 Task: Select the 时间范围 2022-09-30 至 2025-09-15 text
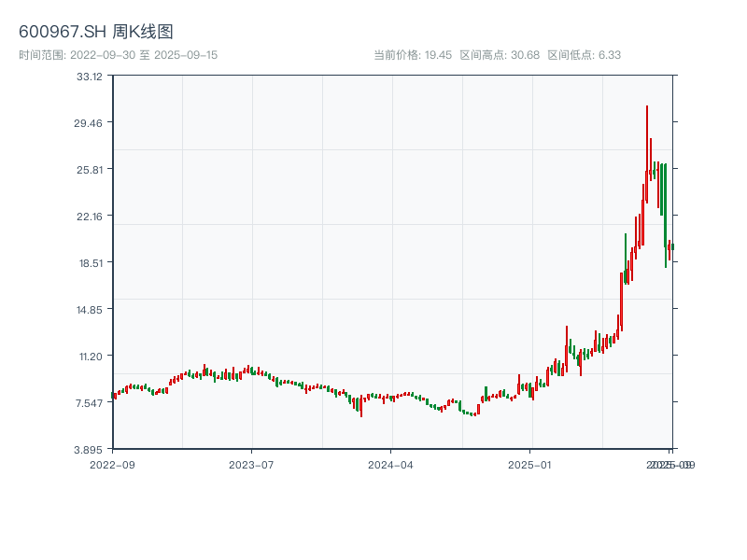pos(119,55)
